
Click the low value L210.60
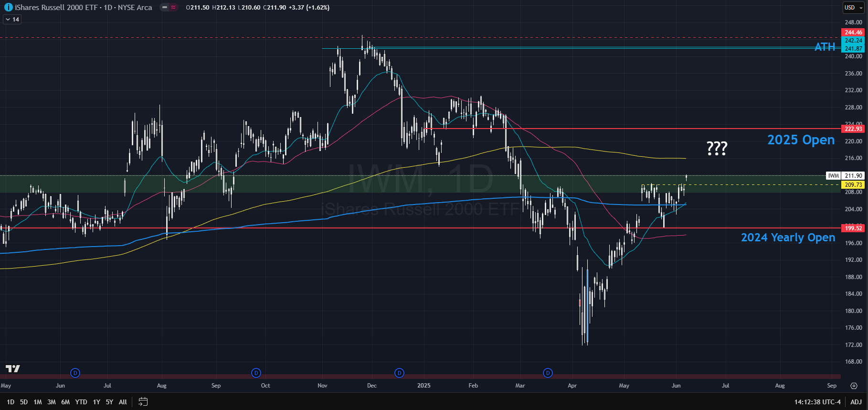(249, 7)
